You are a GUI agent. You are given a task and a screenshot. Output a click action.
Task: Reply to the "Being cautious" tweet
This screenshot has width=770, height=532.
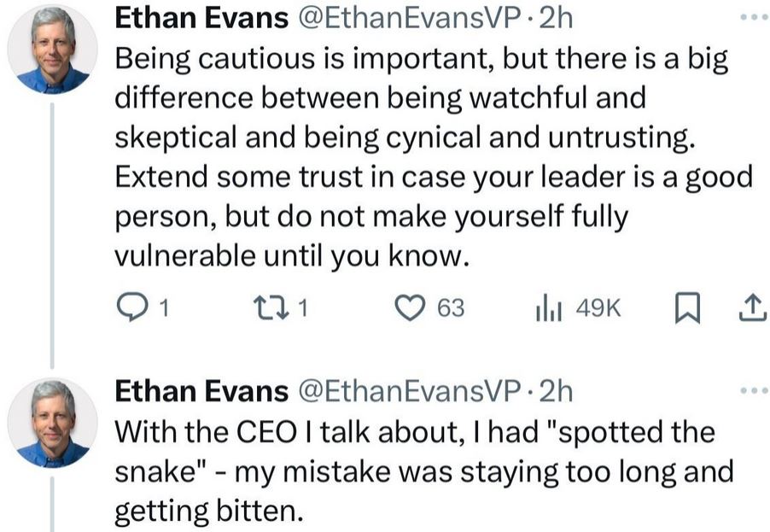click(131, 307)
